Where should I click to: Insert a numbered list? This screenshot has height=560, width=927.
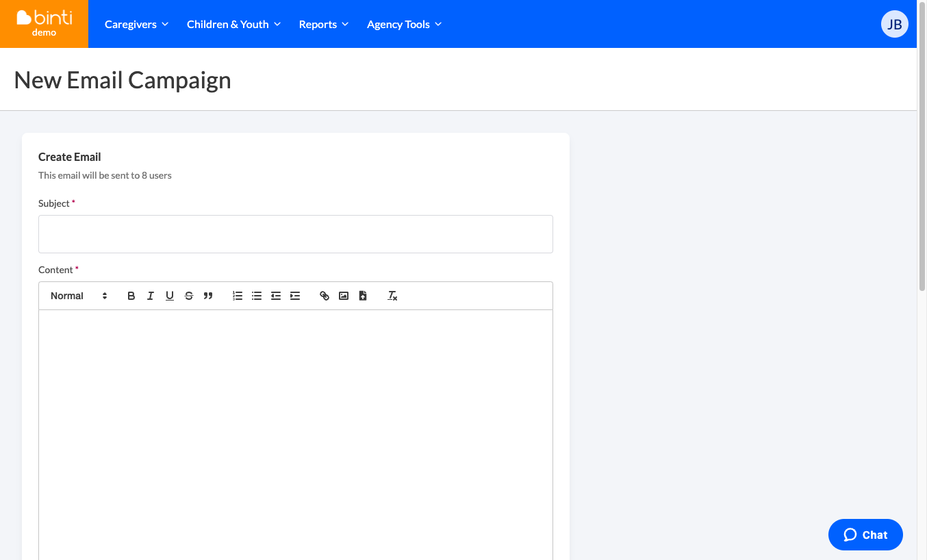[x=238, y=296]
